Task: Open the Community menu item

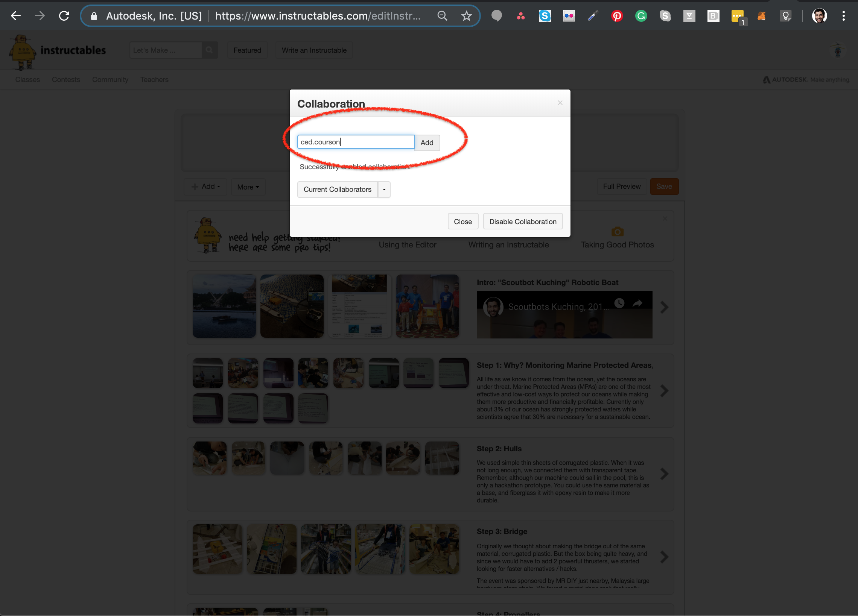Action: 110,79
